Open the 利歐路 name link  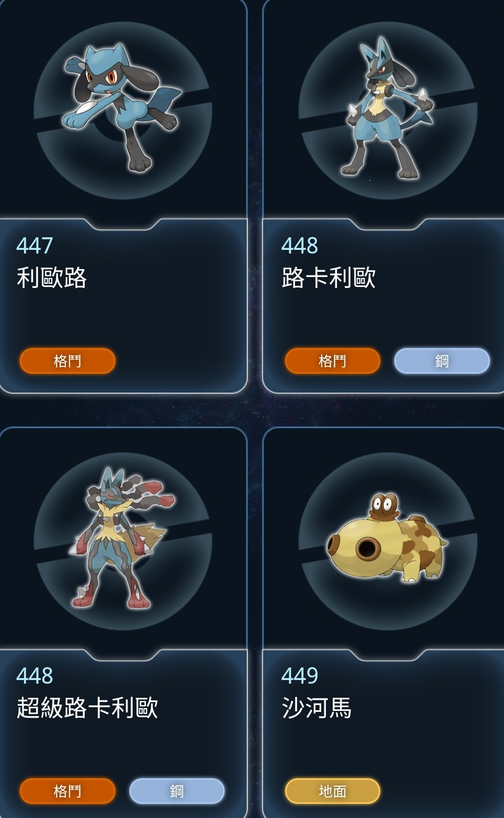coord(52,278)
